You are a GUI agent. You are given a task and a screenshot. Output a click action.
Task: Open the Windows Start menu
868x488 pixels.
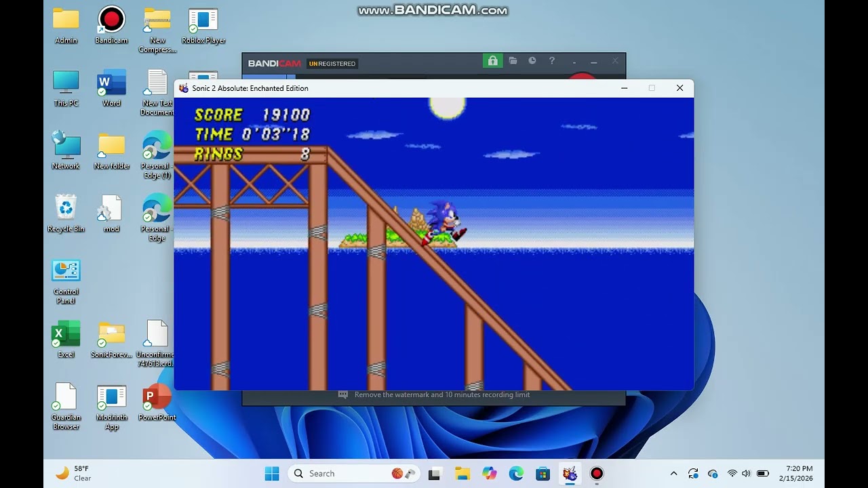(x=272, y=473)
